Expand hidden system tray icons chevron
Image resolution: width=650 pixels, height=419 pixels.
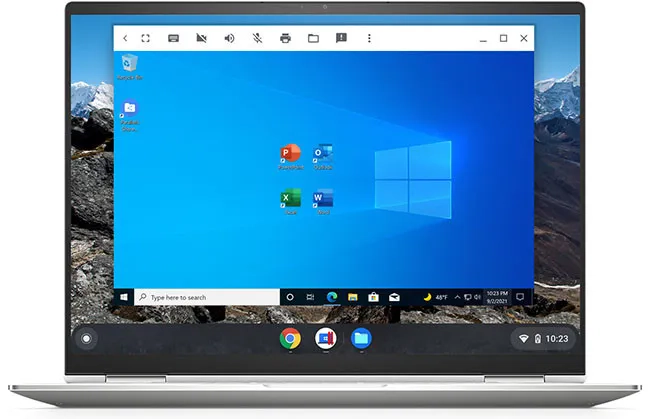pyautogui.click(x=457, y=297)
